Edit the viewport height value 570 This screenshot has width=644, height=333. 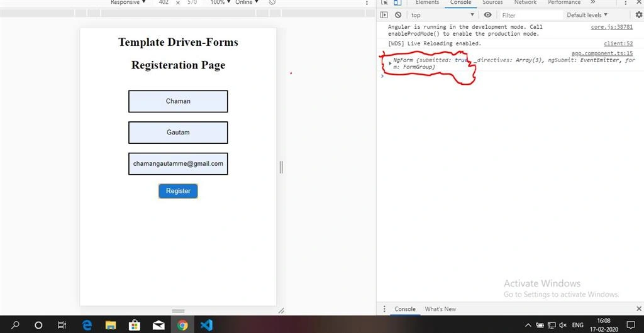click(192, 3)
